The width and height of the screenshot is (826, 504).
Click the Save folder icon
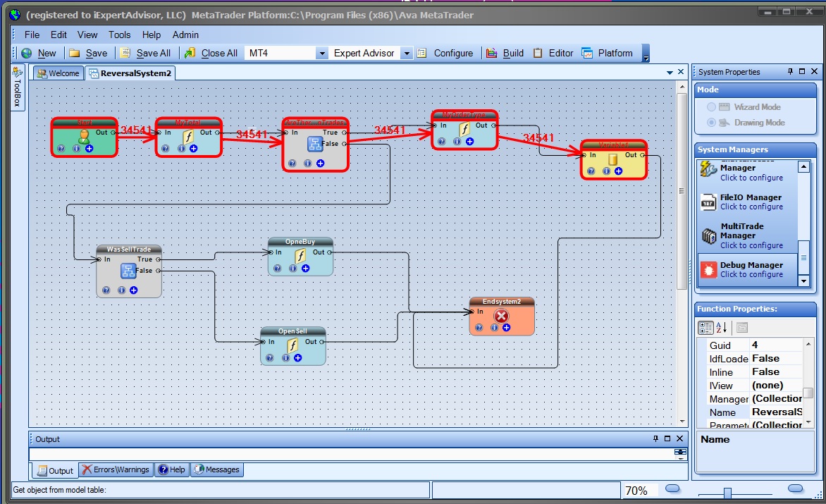click(74, 53)
